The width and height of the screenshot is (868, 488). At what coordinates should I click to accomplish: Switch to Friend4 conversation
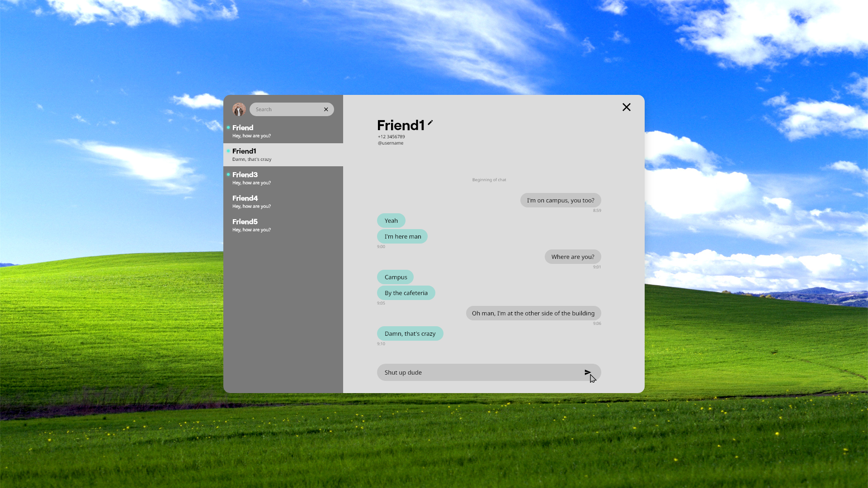pos(283,202)
